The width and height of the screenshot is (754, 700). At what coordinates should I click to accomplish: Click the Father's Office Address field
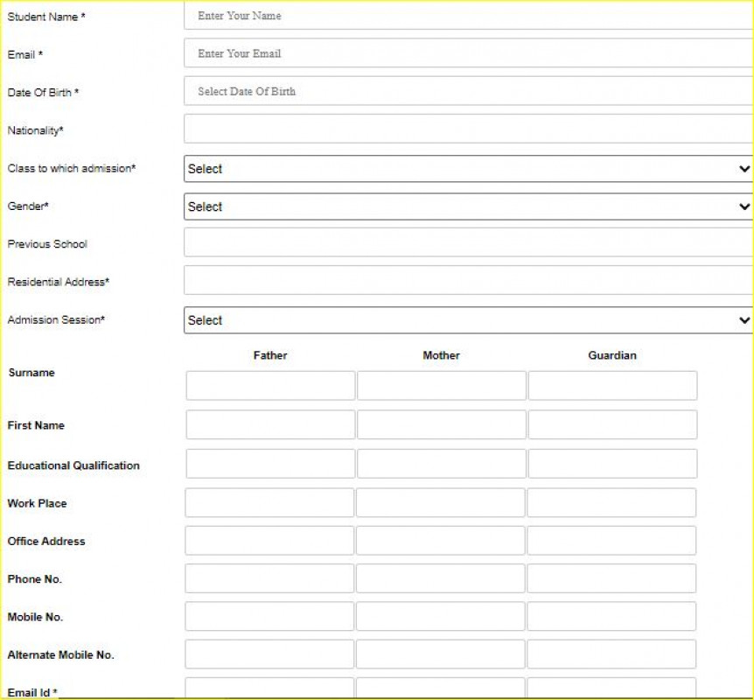pyautogui.click(x=269, y=541)
